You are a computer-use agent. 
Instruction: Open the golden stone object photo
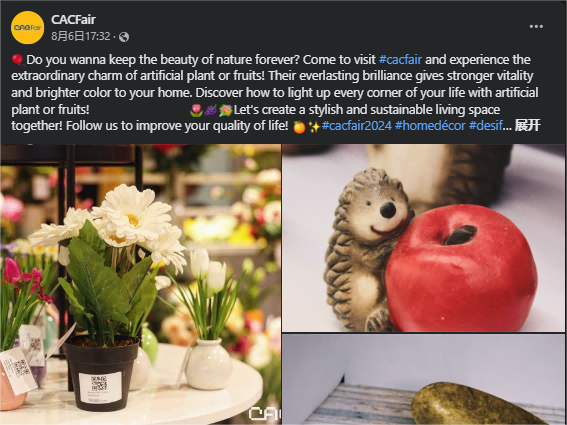[x=423, y=379]
